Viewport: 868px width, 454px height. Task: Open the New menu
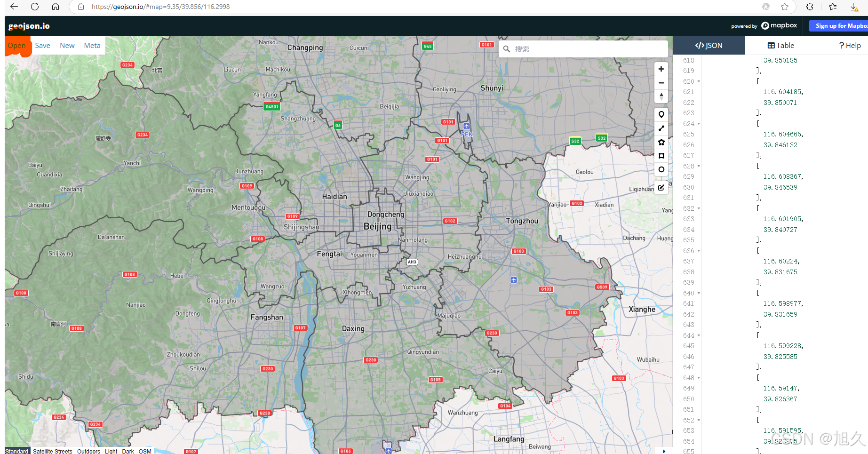(x=67, y=46)
